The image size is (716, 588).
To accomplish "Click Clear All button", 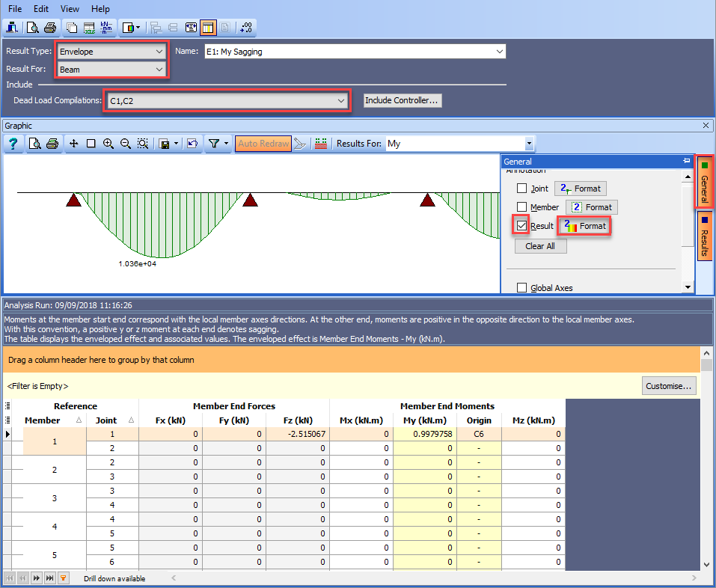I will click(541, 246).
